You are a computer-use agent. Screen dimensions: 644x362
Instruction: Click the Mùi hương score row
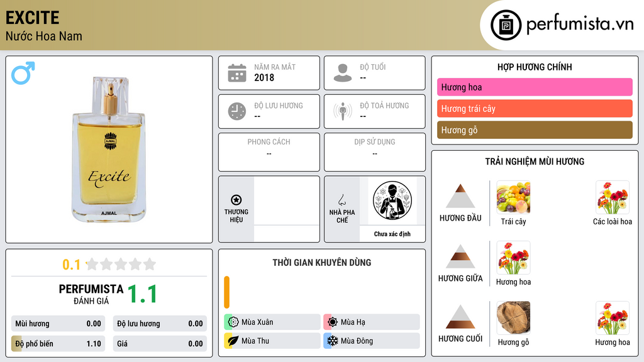pyautogui.click(x=58, y=324)
